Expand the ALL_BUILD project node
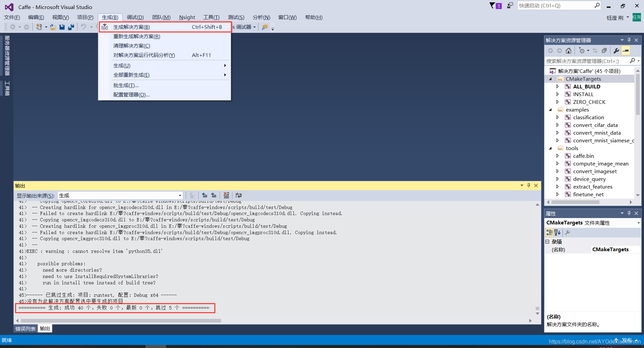644x348 pixels. click(557, 86)
